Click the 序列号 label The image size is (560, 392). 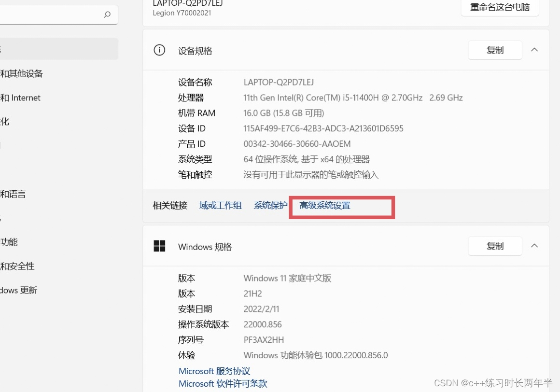pos(191,339)
